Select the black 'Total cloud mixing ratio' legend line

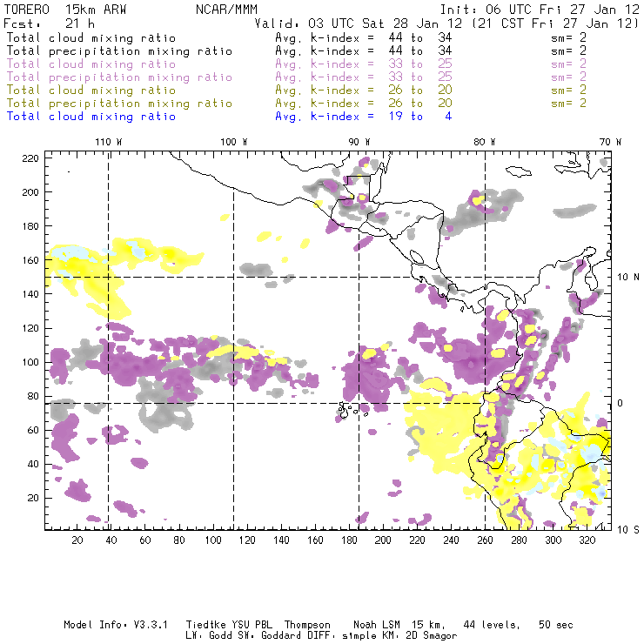[x=91, y=38]
